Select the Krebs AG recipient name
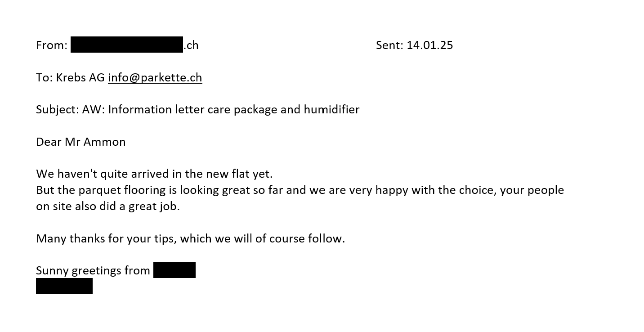644x332 pixels. (x=80, y=77)
